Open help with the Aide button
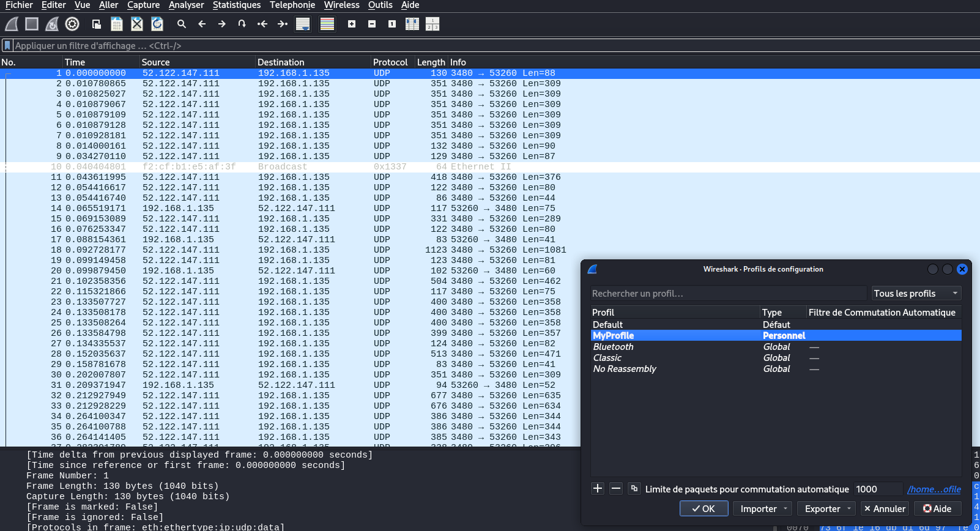Image resolution: width=980 pixels, height=531 pixels. pyautogui.click(x=938, y=508)
